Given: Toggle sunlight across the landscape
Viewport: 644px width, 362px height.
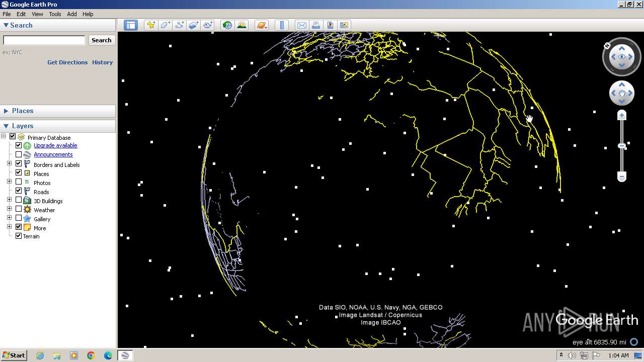Looking at the screenshot, I should point(242,25).
